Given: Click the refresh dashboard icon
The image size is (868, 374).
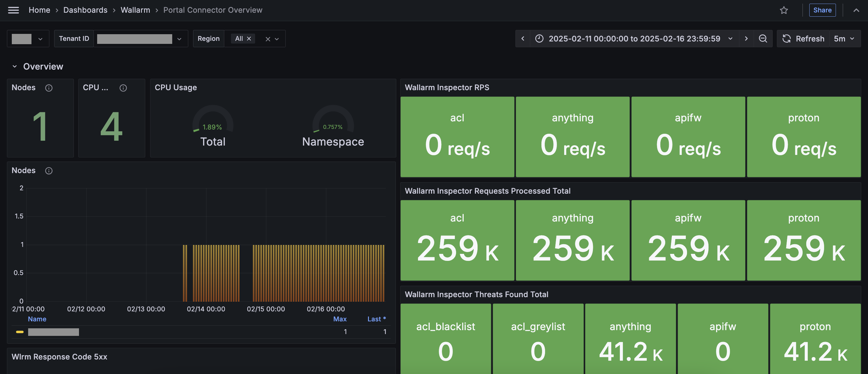Looking at the screenshot, I should [x=787, y=39].
